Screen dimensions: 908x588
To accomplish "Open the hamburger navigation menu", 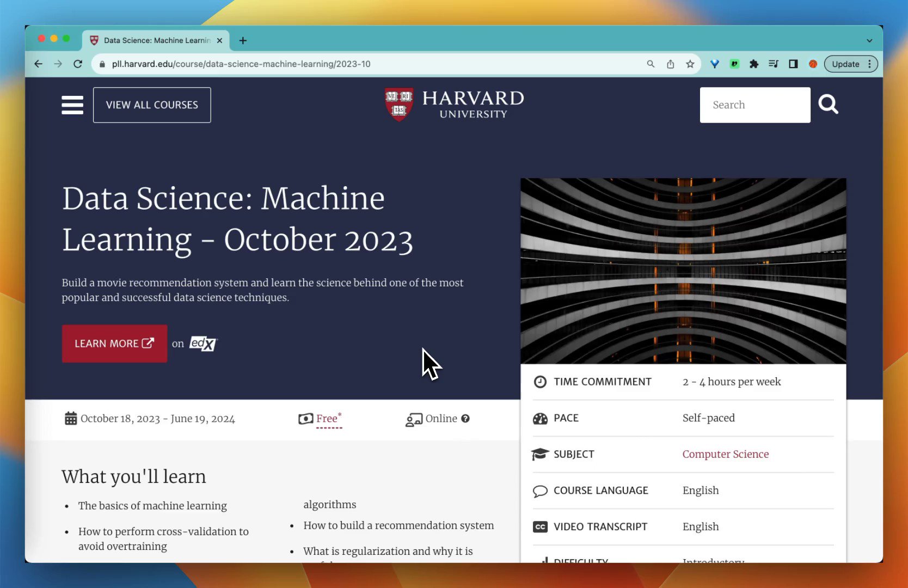I will 72,105.
